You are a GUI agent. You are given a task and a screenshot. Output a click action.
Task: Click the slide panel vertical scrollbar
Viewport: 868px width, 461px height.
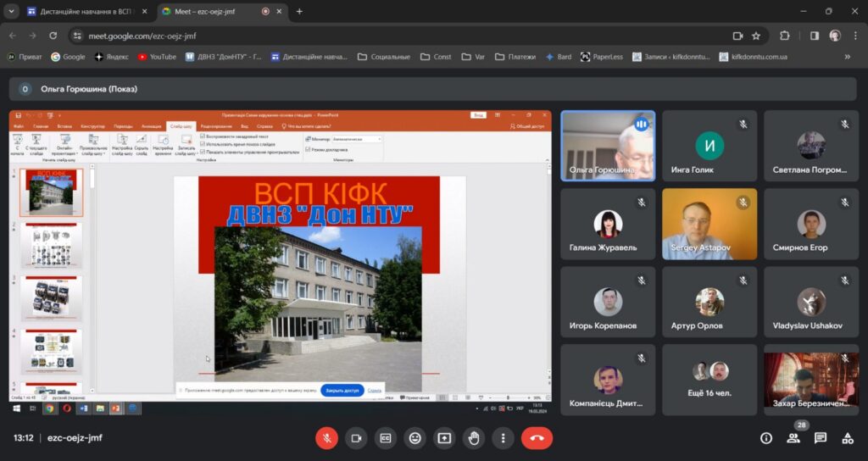pos(92,277)
